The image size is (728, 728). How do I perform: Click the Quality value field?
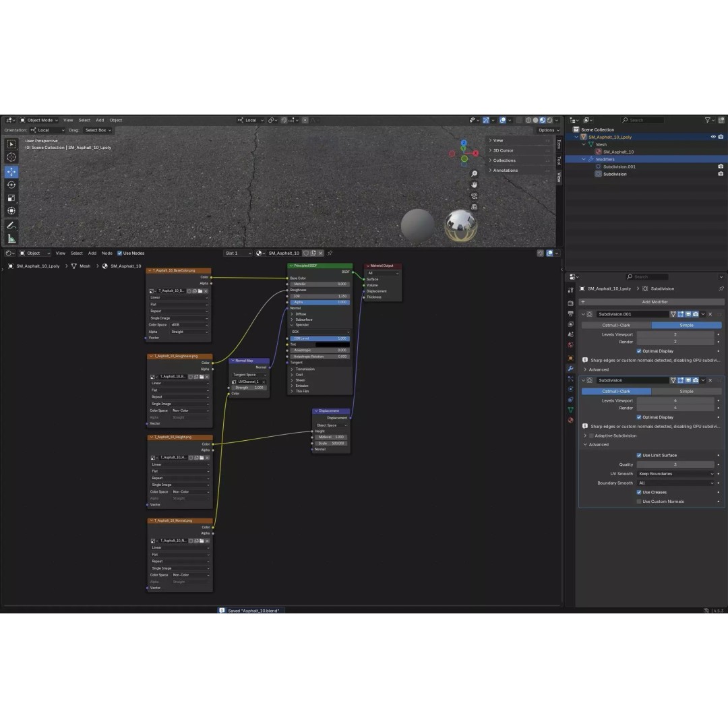(x=675, y=464)
